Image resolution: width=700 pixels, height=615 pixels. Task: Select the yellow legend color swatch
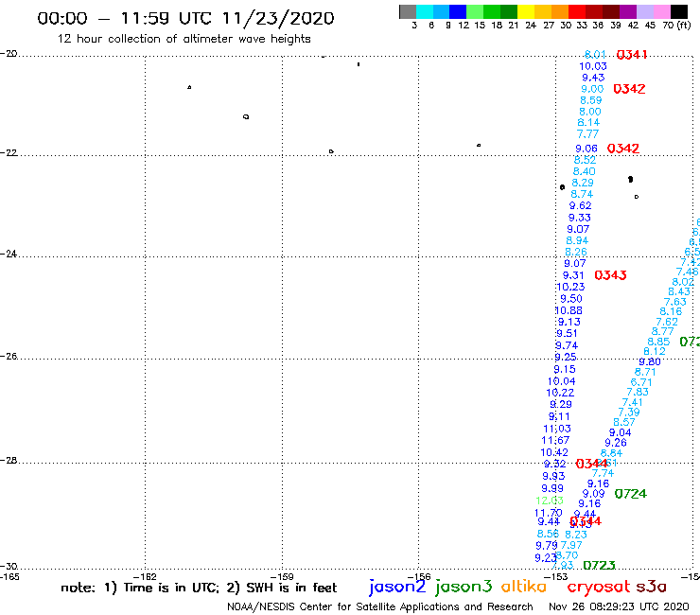[x=526, y=11]
